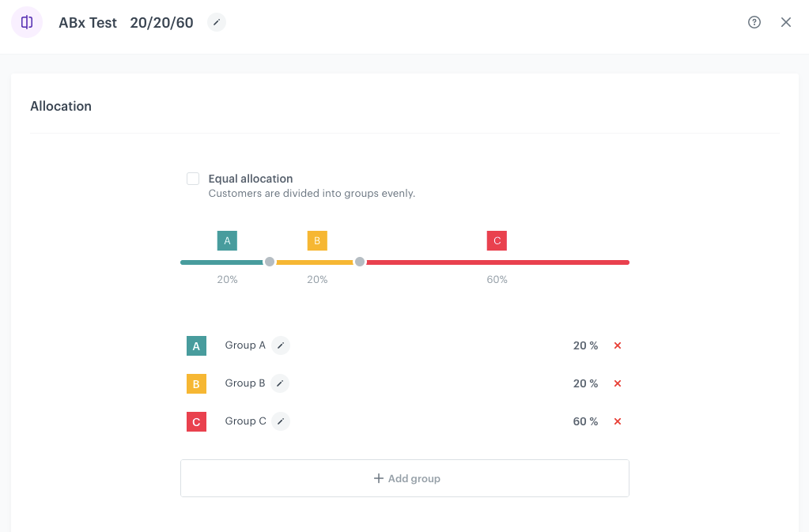Close the ABx Test panel
Image resolution: width=809 pixels, height=532 pixels.
coord(785,22)
